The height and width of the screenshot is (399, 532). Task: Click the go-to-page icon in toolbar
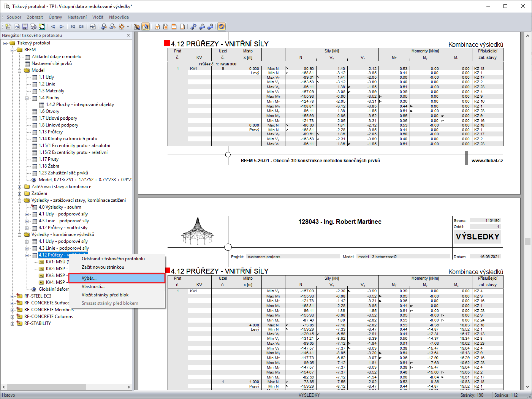[93, 27]
